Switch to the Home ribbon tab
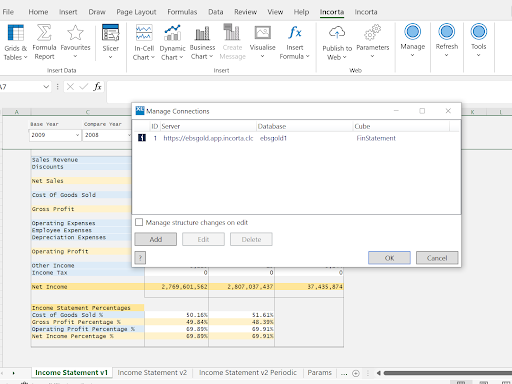The width and height of the screenshot is (512, 384). [38, 12]
